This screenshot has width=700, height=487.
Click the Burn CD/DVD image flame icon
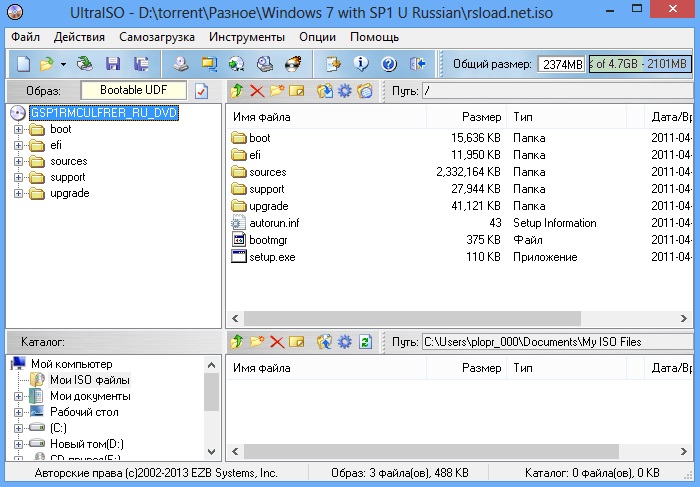pos(293,64)
